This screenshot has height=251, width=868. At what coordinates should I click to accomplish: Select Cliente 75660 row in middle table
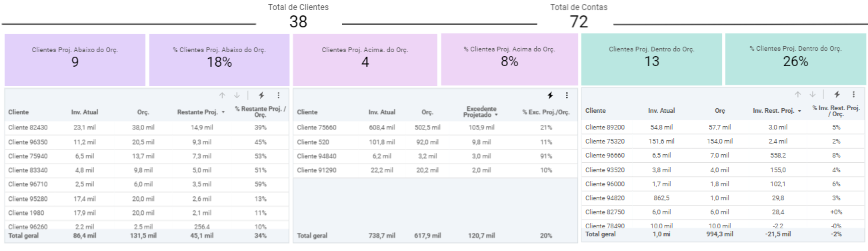(435, 128)
